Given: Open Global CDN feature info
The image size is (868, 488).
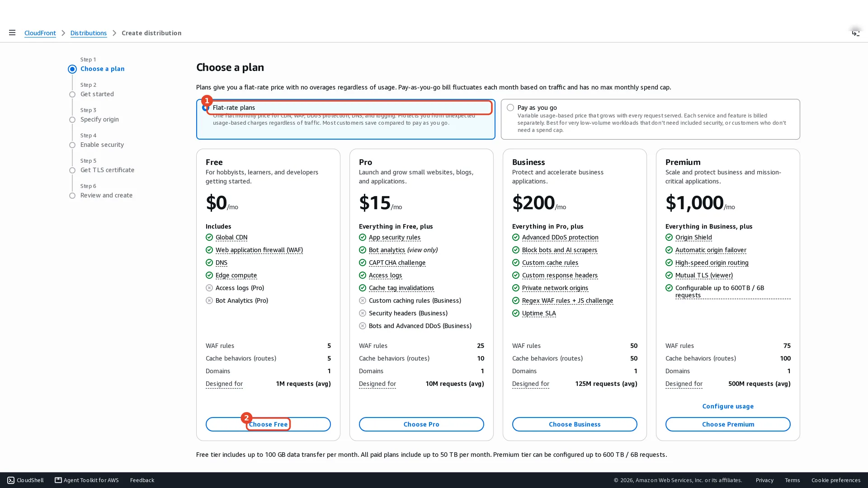Looking at the screenshot, I should [x=231, y=237].
